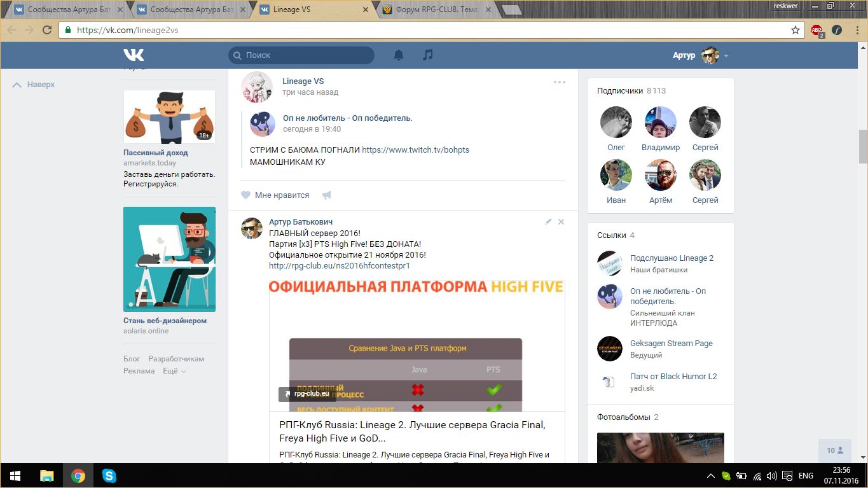Bookmark this page with star icon
This screenshot has width=868, height=488.
795,30
